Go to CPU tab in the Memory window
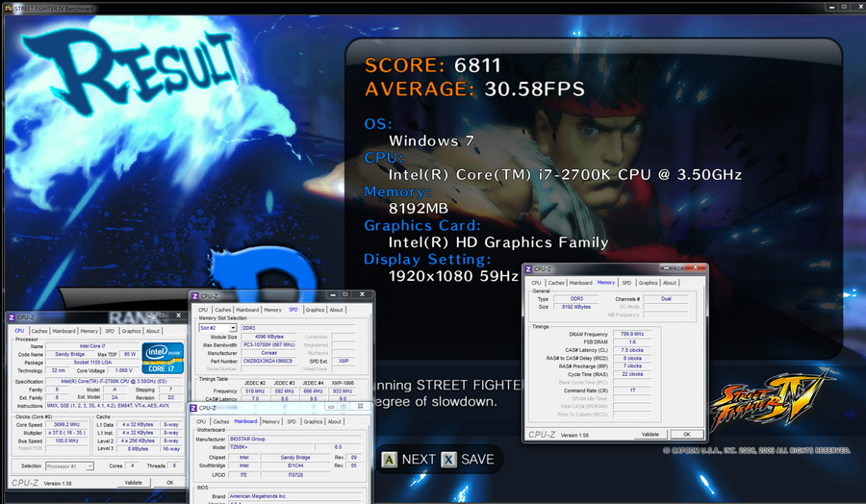The height and width of the screenshot is (504, 866). [x=536, y=283]
